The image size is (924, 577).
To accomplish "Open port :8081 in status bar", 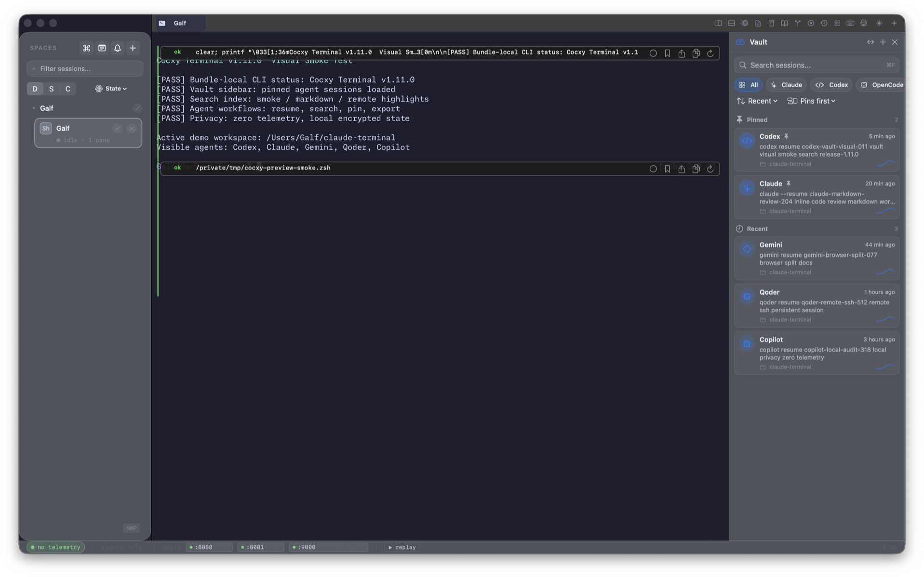I will click(x=261, y=548).
